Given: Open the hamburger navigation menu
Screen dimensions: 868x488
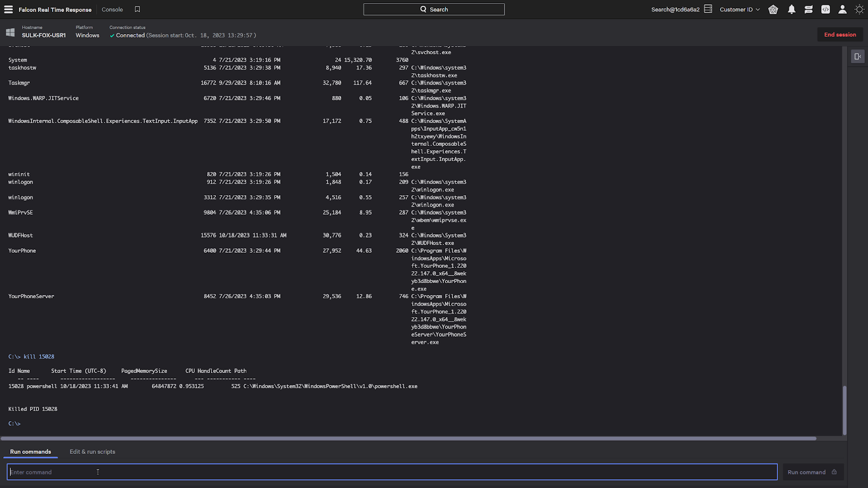Looking at the screenshot, I should click(x=8, y=9).
